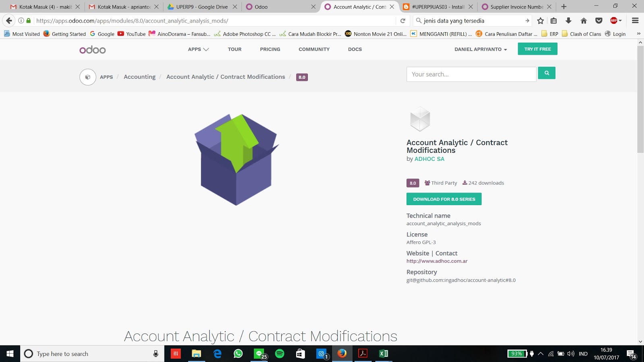644x362 pixels.
Task: Expand the APPS navigation dropdown
Action: 198,49
